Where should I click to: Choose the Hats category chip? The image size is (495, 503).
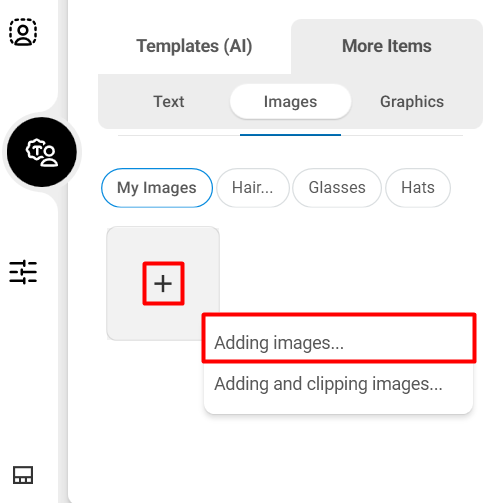pyautogui.click(x=418, y=188)
